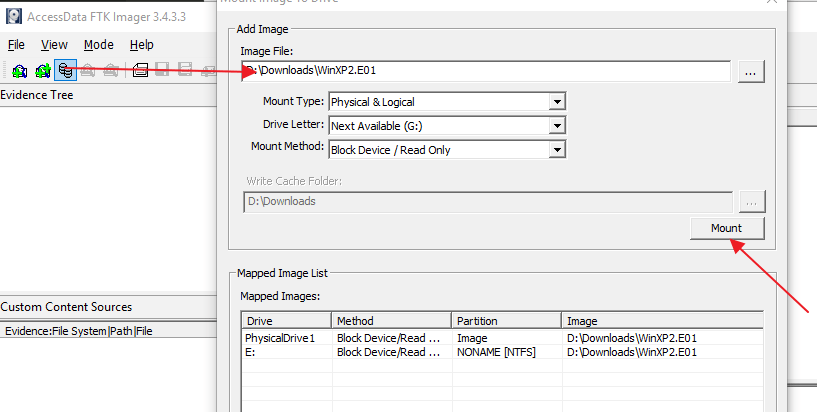
Task: Click into the Image File path field
Action: click(x=486, y=71)
